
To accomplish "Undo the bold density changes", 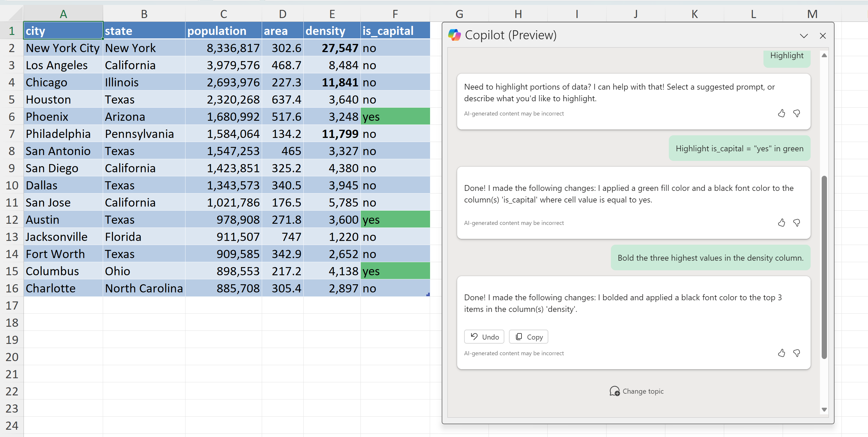I will tap(484, 337).
